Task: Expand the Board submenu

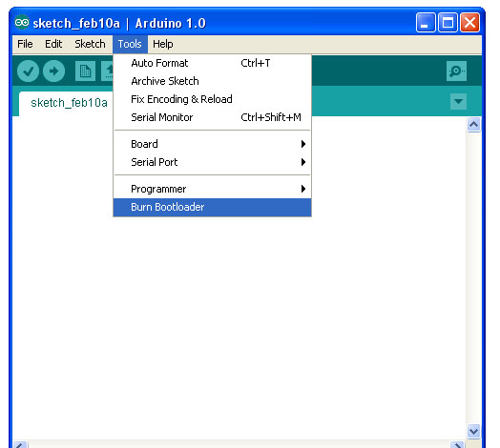Action: [213, 144]
